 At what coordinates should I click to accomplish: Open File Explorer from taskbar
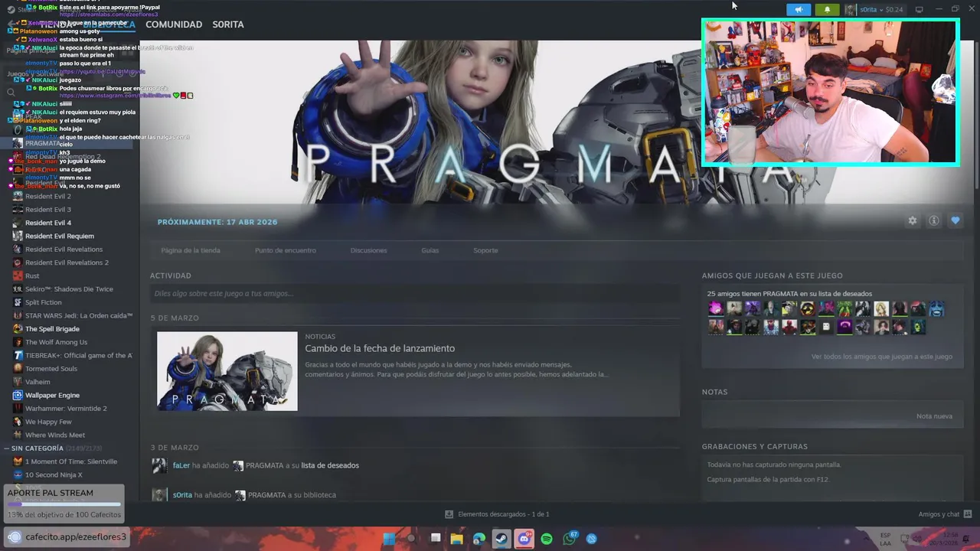[x=457, y=539]
